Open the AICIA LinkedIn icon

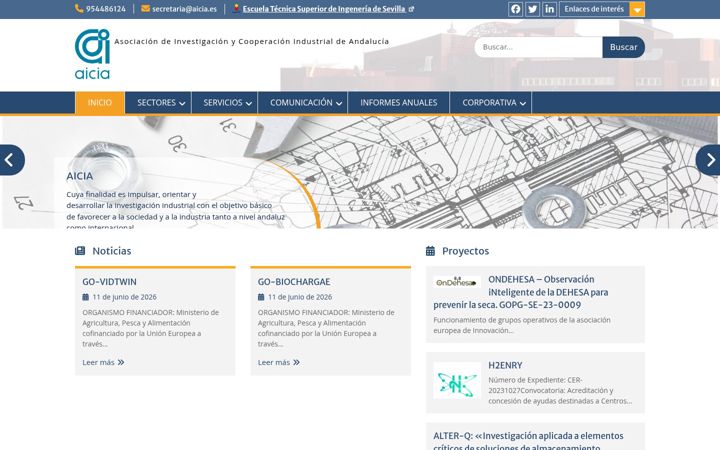(x=549, y=9)
